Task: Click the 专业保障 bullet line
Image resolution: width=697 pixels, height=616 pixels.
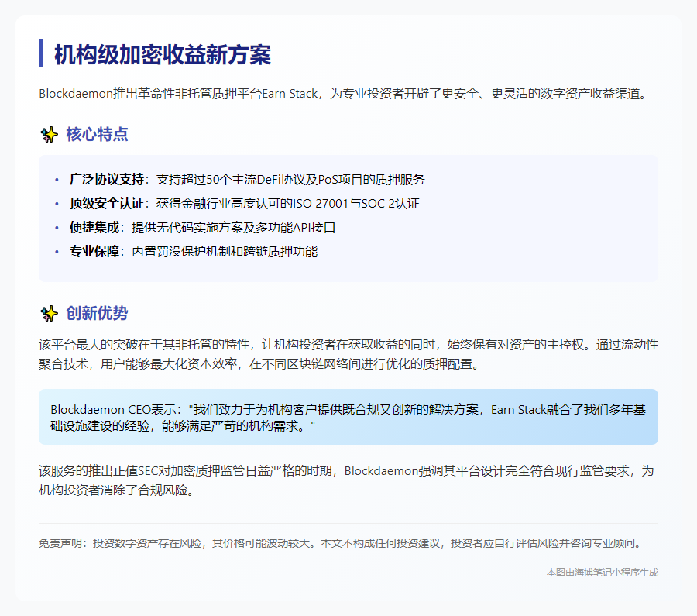Action: point(194,251)
